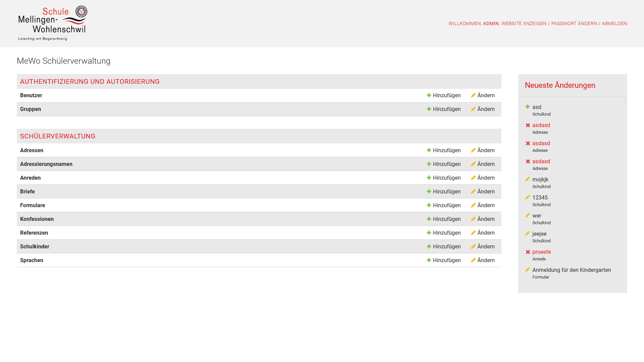Click the pencil icon in Briefe row
Screen dimensions: 644x362
click(473, 192)
